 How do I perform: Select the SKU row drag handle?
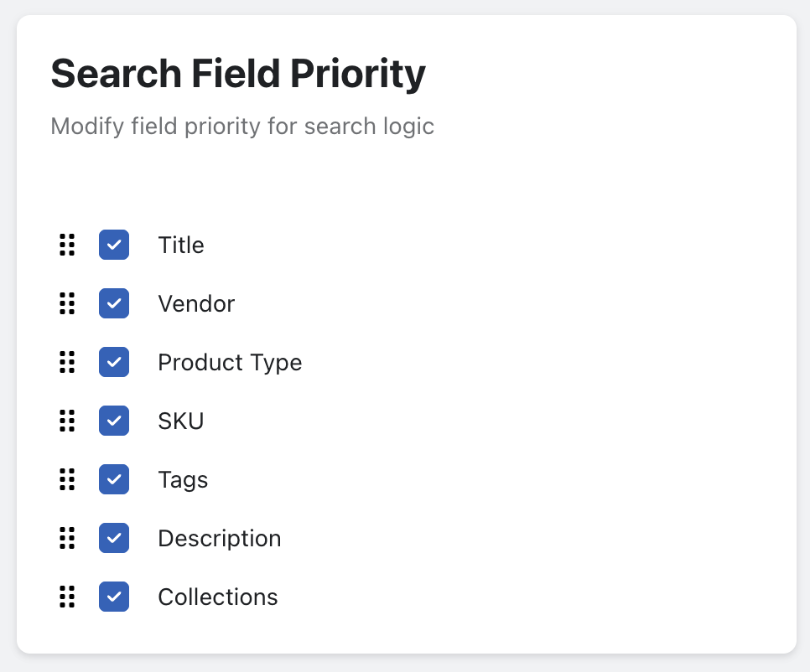click(x=67, y=421)
